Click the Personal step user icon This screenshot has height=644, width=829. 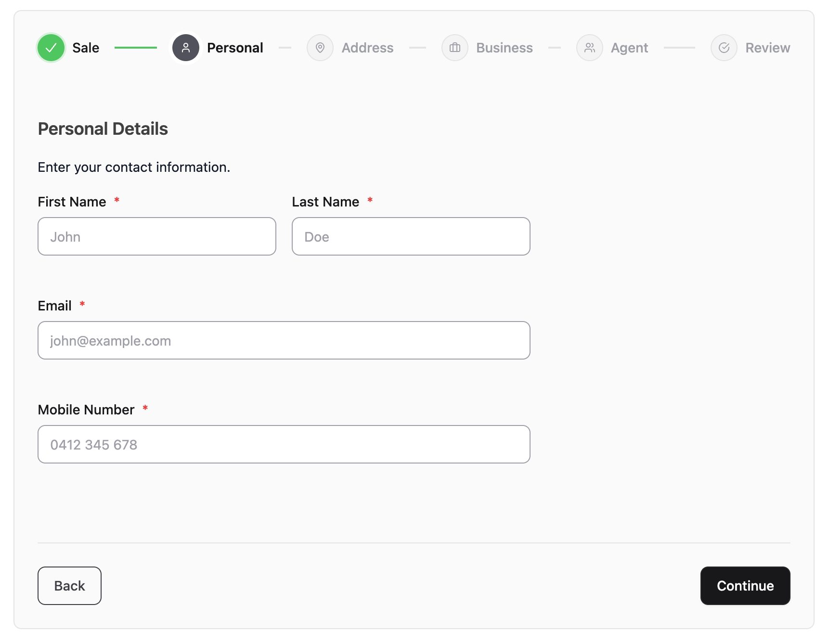[x=186, y=48]
